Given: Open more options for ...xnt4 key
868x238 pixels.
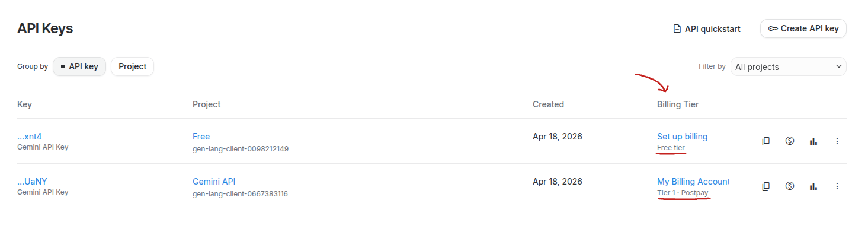Looking at the screenshot, I should (x=837, y=141).
